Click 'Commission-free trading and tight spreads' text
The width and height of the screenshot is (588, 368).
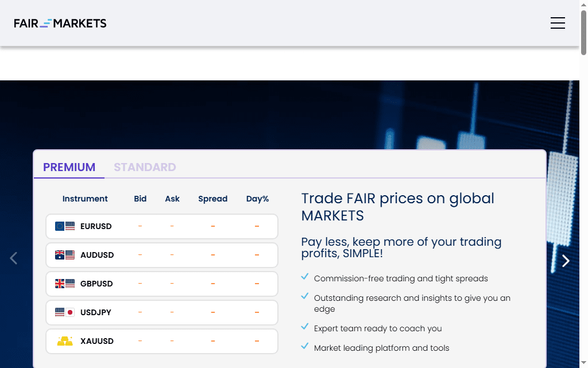click(x=401, y=278)
